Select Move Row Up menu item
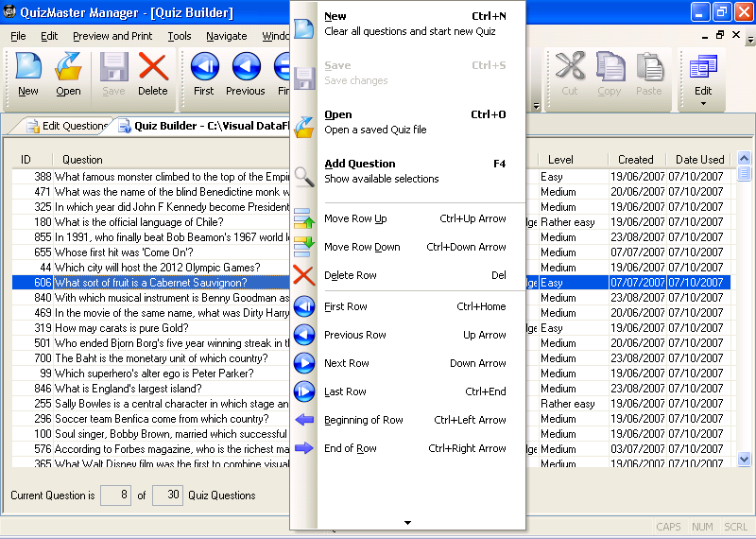 click(415, 218)
